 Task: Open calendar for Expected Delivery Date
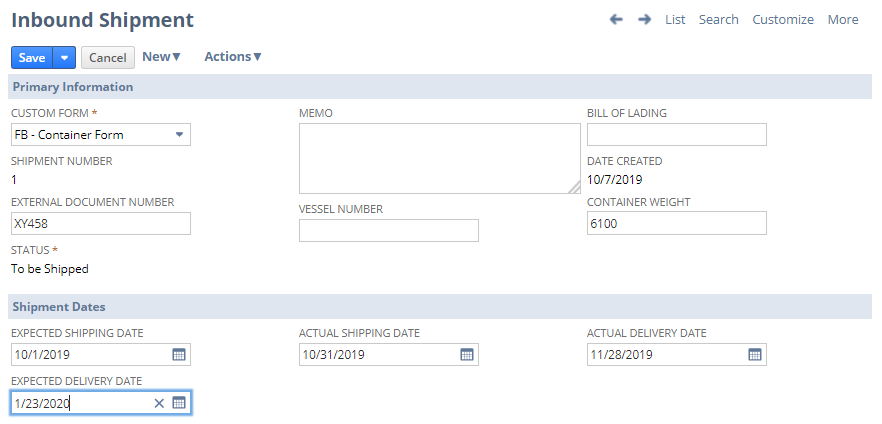(x=178, y=403)
